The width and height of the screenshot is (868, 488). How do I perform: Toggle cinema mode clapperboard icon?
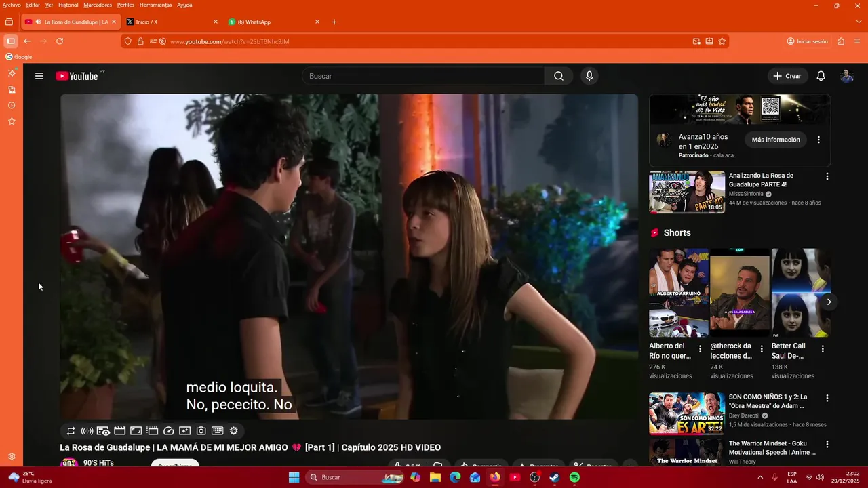coord(119,431)
